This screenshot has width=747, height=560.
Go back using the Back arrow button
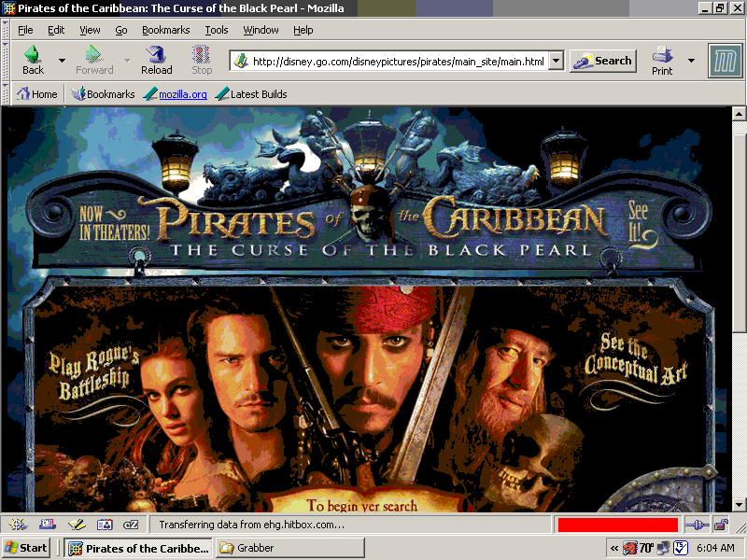coord(33,61)
